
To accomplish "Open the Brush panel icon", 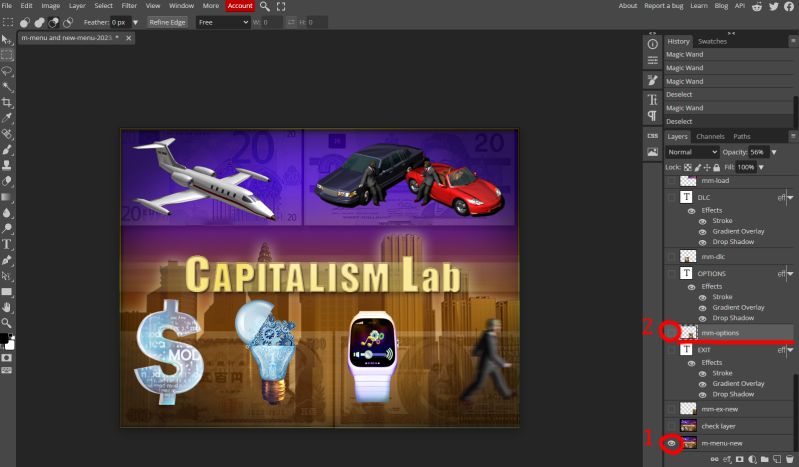I will (652, 80).
